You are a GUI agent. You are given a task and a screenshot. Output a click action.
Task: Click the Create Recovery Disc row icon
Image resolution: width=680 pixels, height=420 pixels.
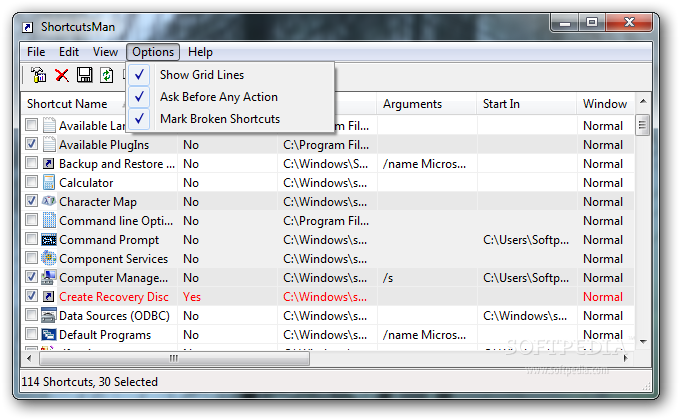pyautogui.click(x=49, y=296)
